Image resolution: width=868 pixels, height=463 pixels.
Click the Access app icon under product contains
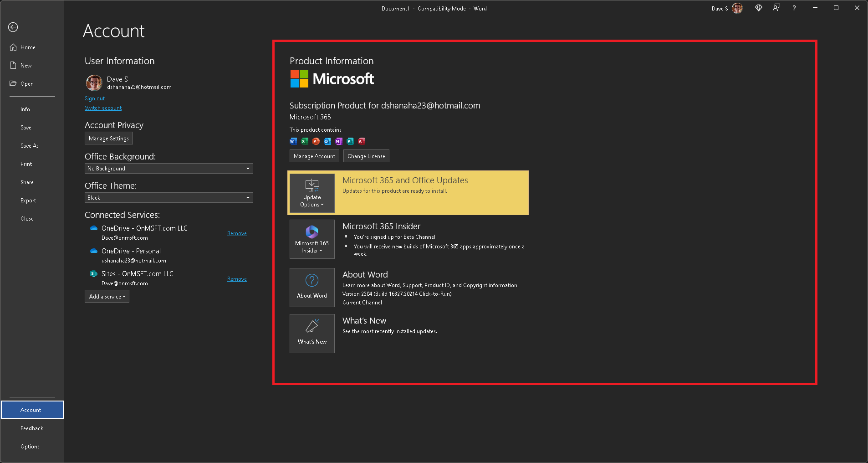click(362, 141)
